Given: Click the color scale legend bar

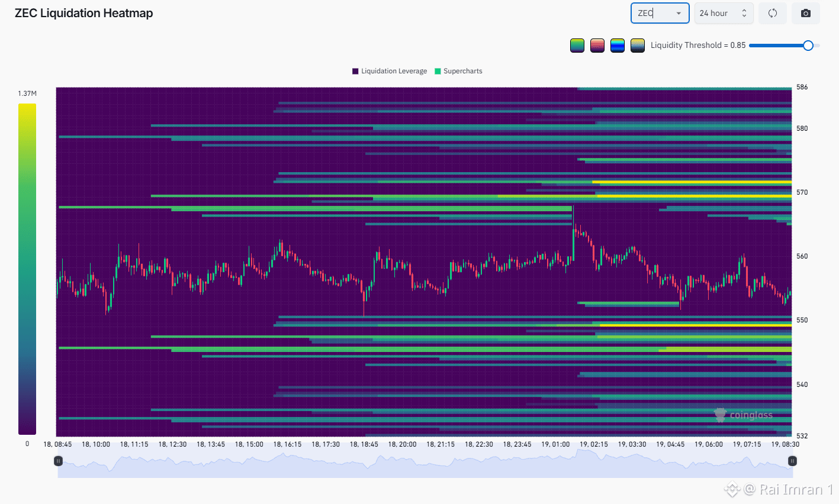Looking at the screenshot, I should (27, 269).
